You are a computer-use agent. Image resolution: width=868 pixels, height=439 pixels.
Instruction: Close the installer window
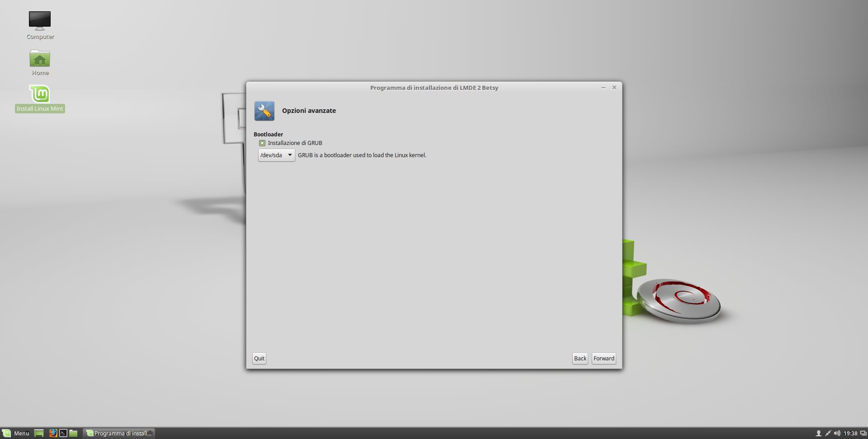(x=614, y=87)
